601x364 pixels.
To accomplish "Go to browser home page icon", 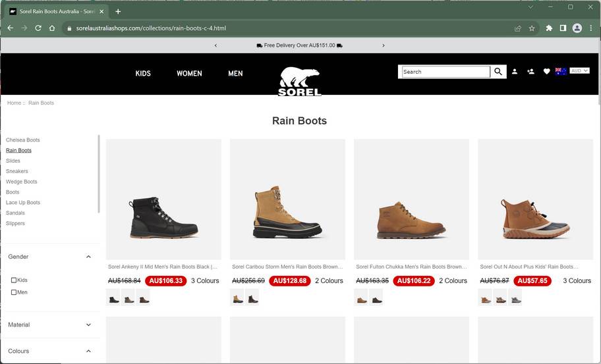I will pyautogui.click(x=52, y=28).
